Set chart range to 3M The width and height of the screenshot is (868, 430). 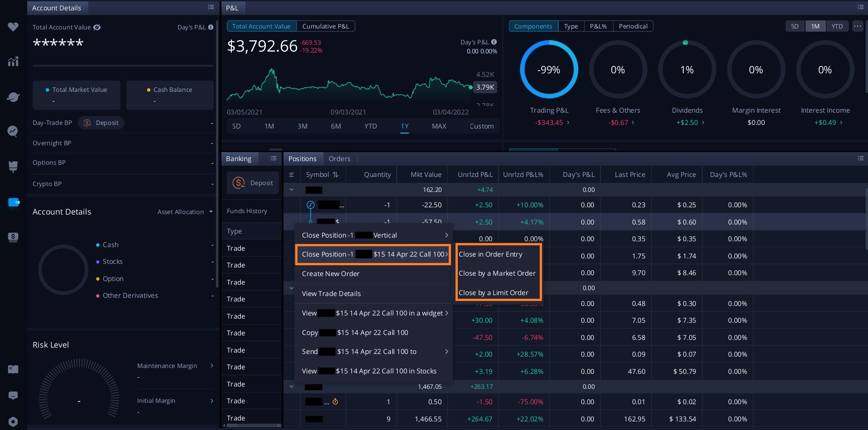(x=302, y=126)
